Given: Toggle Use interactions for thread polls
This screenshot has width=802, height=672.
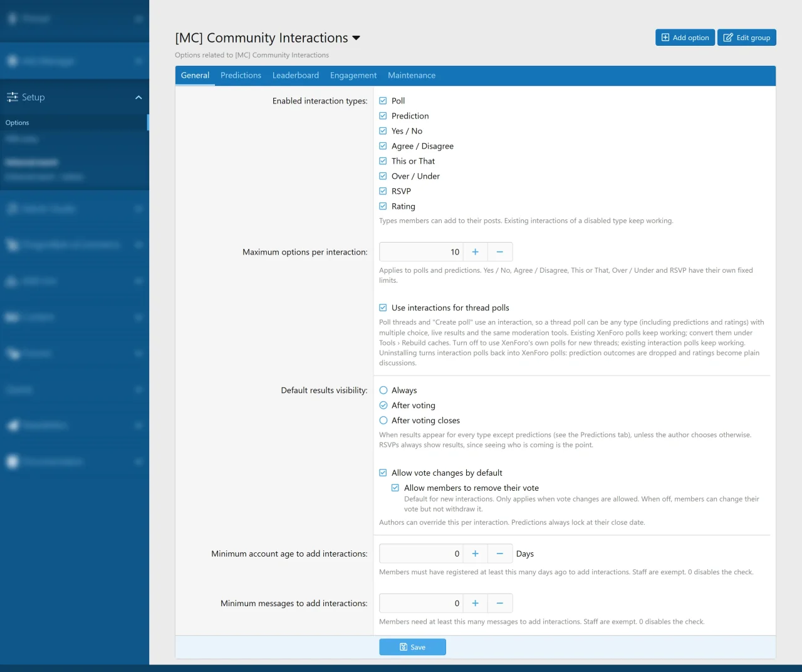Looking at the screenshot, I should [383, 308].
